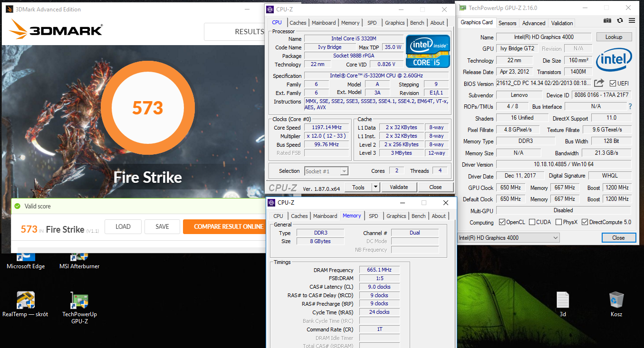The image size is (644, 348).
Task: Open About tab in CPU-Z memory window
Action: (439, 216)
